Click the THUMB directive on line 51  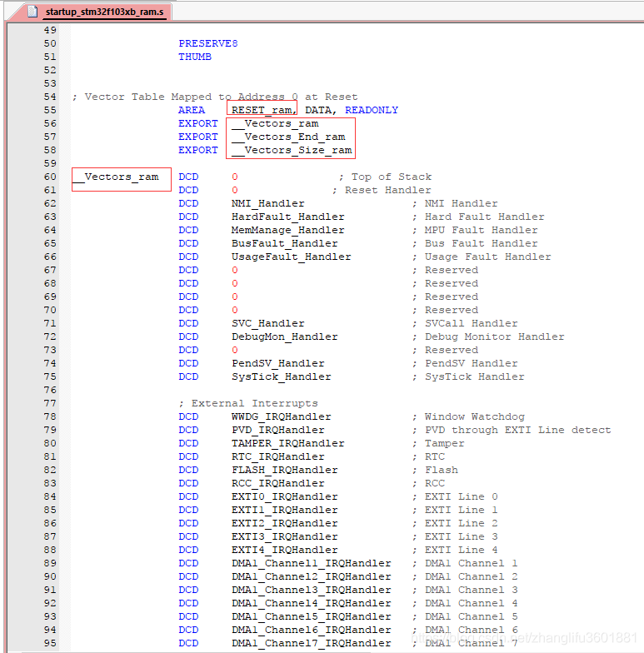pyautogui.click(x=195, y=57)
